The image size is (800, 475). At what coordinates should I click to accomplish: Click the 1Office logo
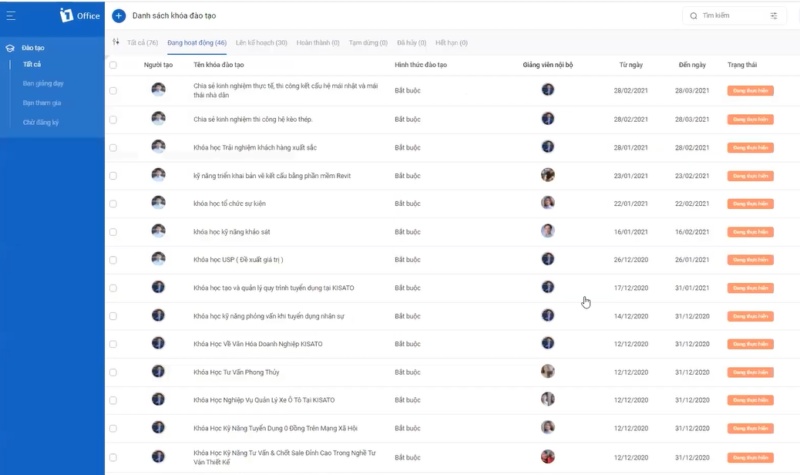coord(80,15)
